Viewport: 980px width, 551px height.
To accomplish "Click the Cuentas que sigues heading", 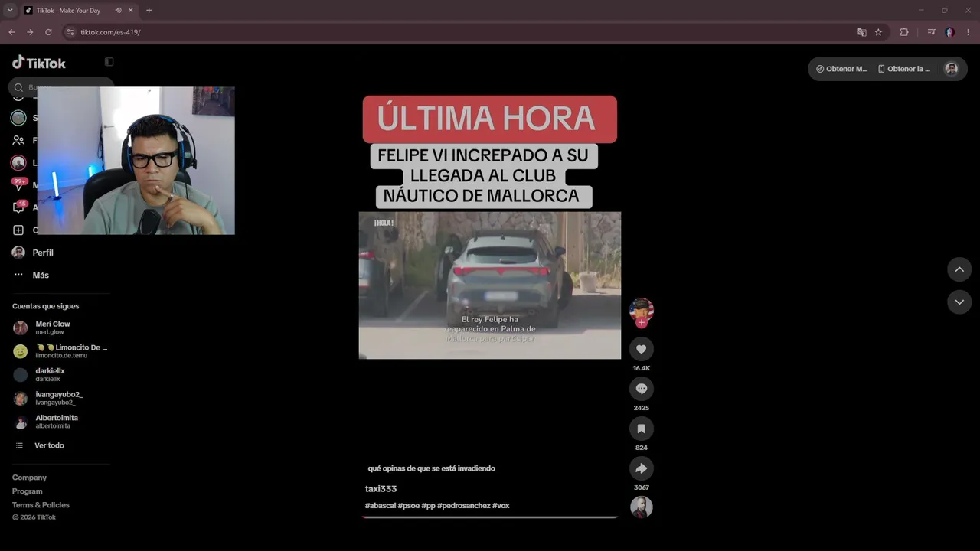I will [45, 306].
